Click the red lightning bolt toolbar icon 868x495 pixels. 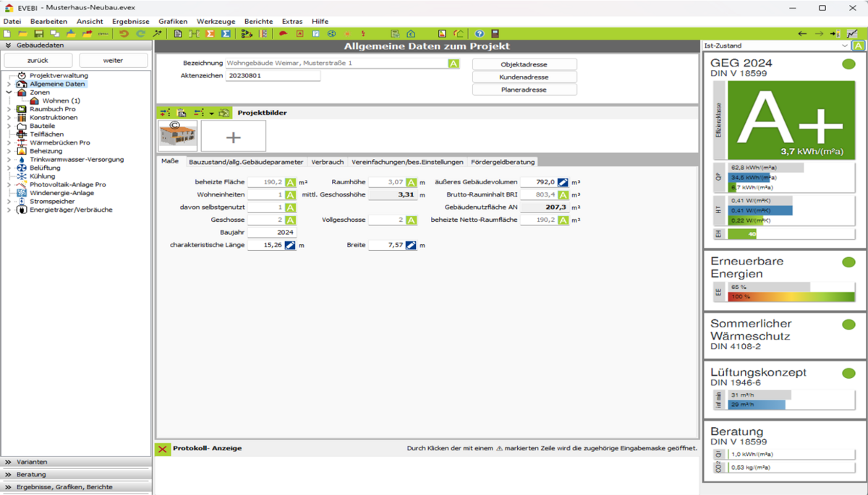[363, 34]
